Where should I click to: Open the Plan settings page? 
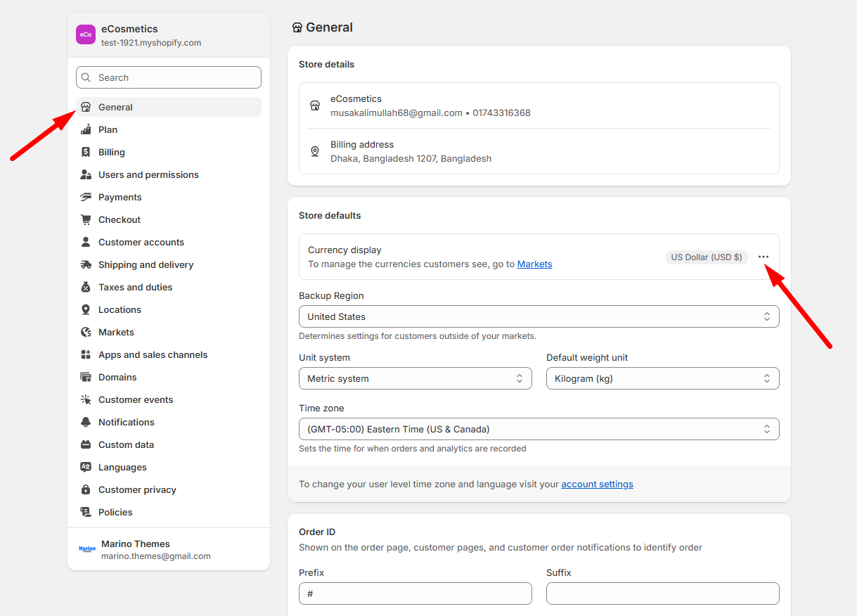point(169,129)
